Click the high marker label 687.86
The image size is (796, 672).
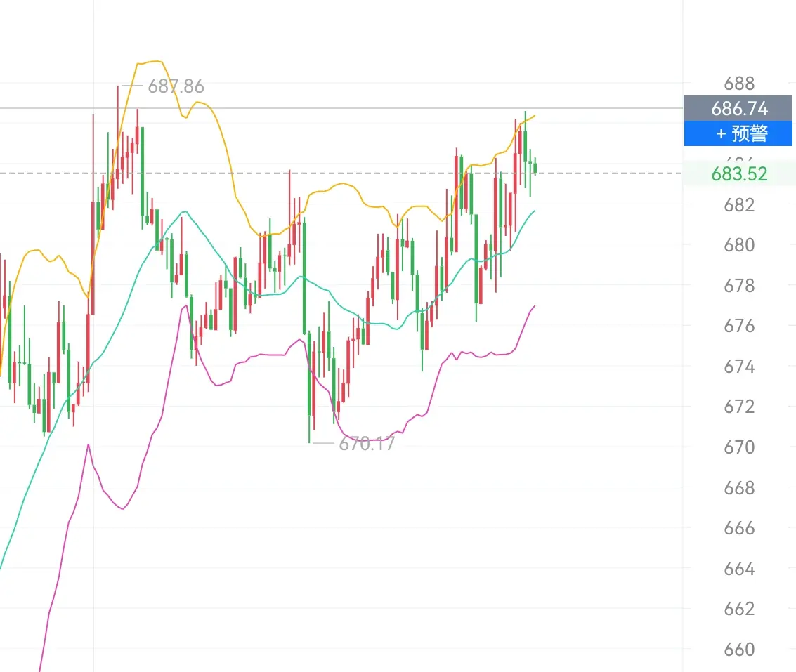[176, 86]
